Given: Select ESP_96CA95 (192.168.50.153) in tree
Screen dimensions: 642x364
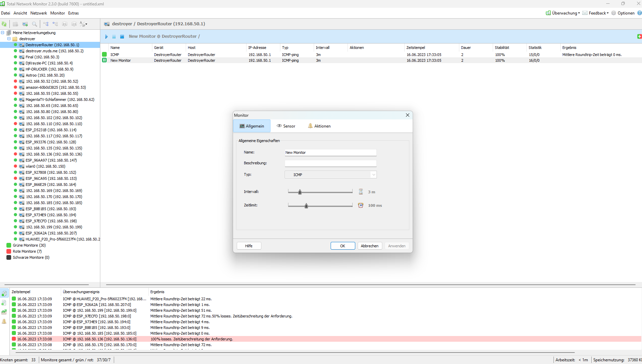Looking at the screenshot, I should point(51,178).
